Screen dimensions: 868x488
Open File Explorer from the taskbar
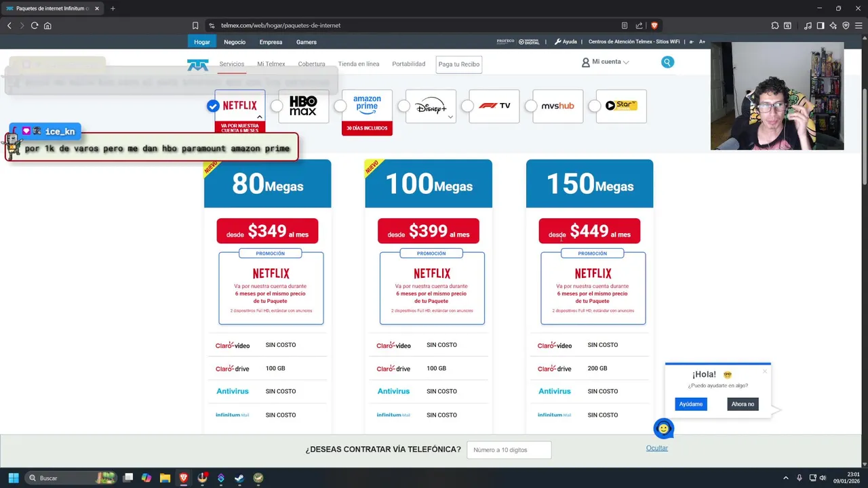pos(165,478)
